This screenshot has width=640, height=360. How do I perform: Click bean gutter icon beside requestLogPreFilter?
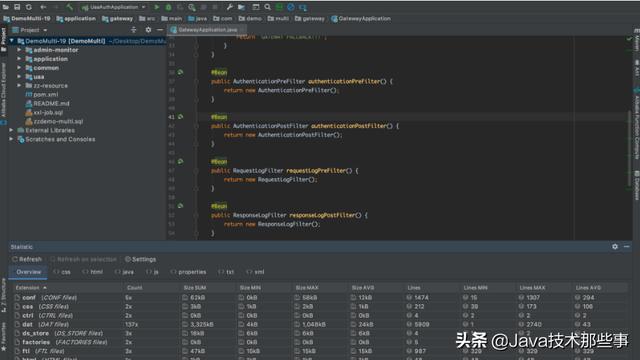pyautogui.click(x=180, y=162)
